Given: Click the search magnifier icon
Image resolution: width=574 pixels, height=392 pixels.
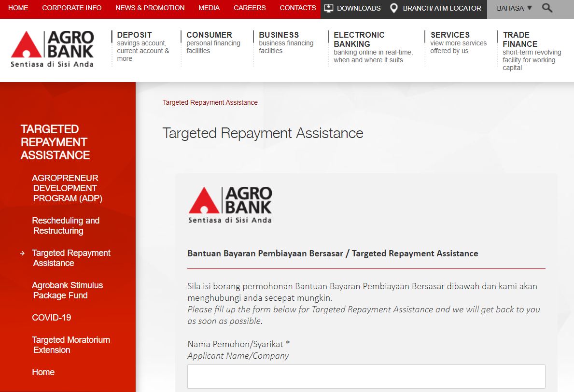Looking at the screenshot, I should 547,8.
